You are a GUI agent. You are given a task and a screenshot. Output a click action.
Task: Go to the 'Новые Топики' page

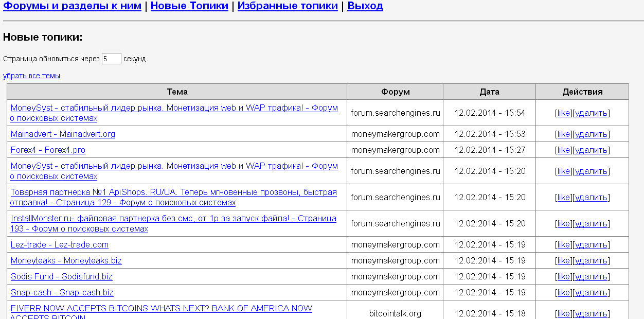(189, 6)
